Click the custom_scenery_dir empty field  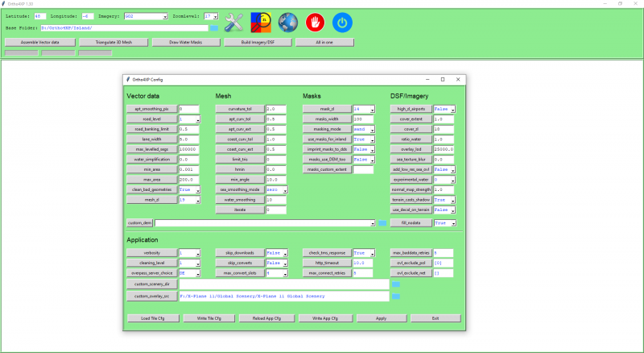[284, 284]
